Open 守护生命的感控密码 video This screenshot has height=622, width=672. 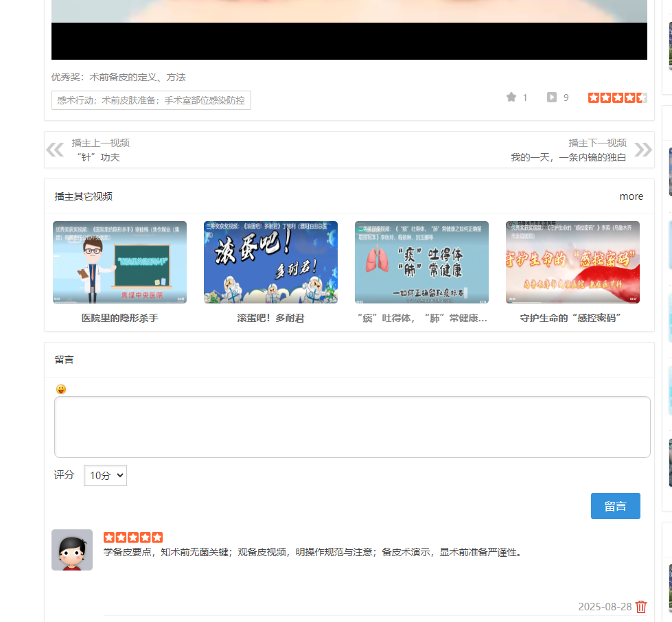(572, 262)
